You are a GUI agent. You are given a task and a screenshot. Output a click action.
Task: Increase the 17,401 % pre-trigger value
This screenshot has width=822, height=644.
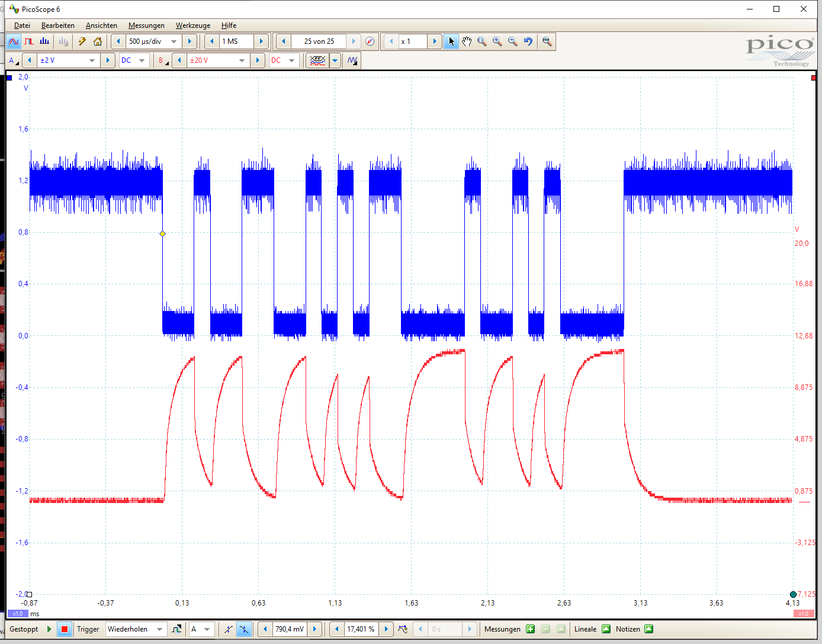click(386, 629)
